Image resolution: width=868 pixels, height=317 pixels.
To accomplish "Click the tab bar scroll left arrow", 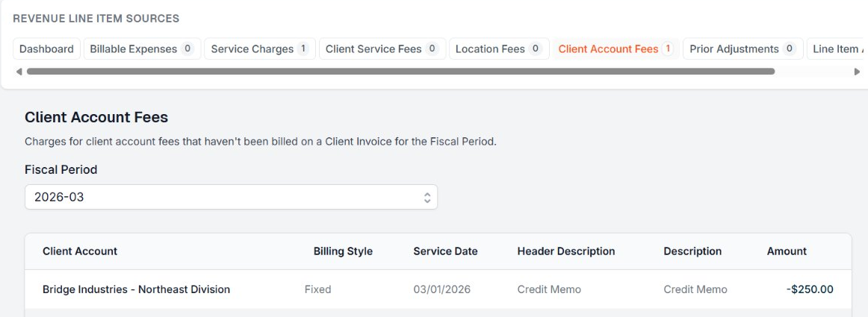I will 19,72.
